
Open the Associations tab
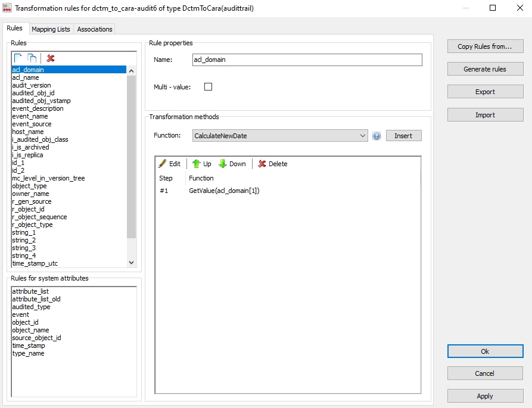[x=95, y=29]
